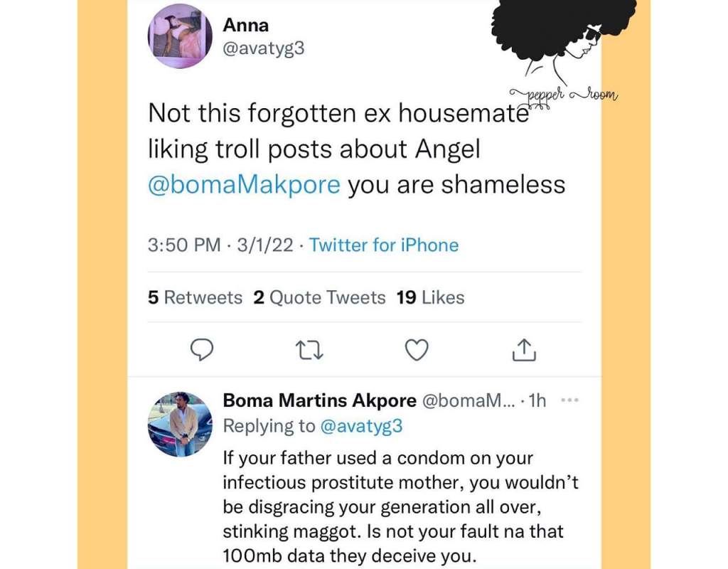Click the @avatyg3 handle under Anna
728x569 pixels.
click(264, 50)
